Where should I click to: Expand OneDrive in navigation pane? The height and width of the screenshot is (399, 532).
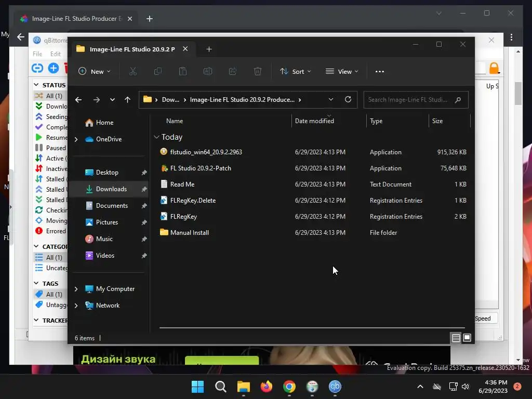76,139
